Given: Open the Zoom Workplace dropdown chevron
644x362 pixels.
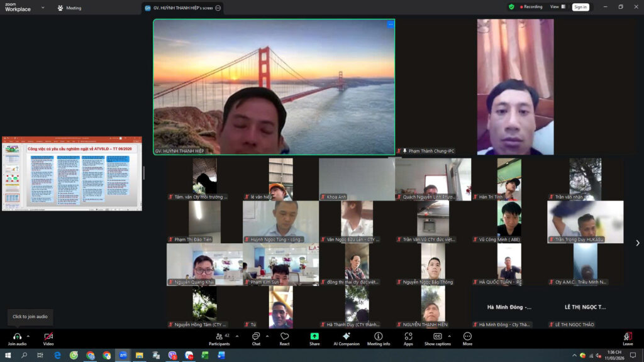Looking at the screenshot, I should (x=43, y=8).
